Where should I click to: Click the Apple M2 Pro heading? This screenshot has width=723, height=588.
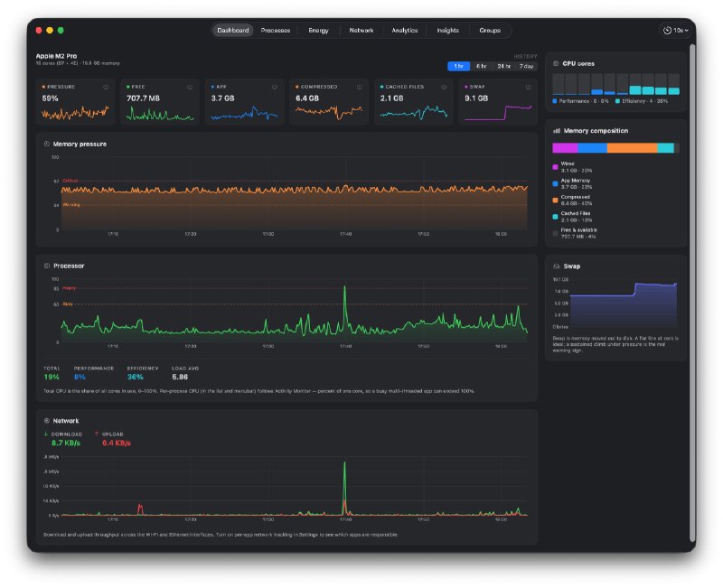coord(56,56)
